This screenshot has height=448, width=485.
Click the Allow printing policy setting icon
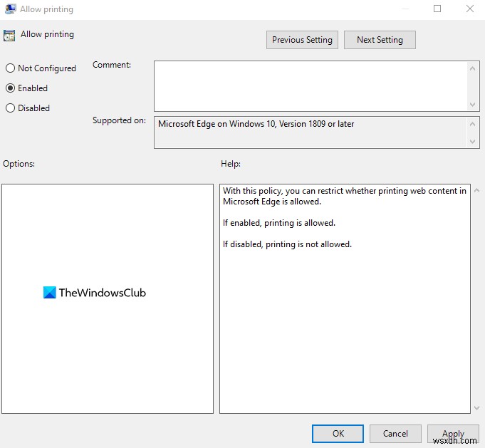[9, 36]
